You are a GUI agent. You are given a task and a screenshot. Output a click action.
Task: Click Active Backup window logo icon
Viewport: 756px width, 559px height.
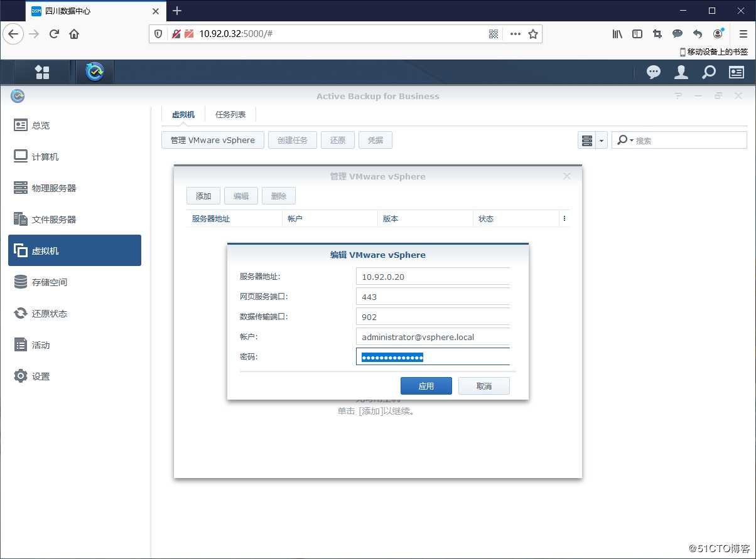[18, 96]
